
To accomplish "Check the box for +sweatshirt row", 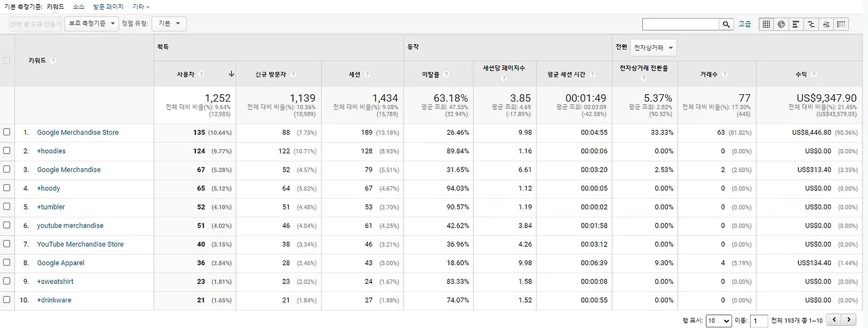I will coord(7,281).
